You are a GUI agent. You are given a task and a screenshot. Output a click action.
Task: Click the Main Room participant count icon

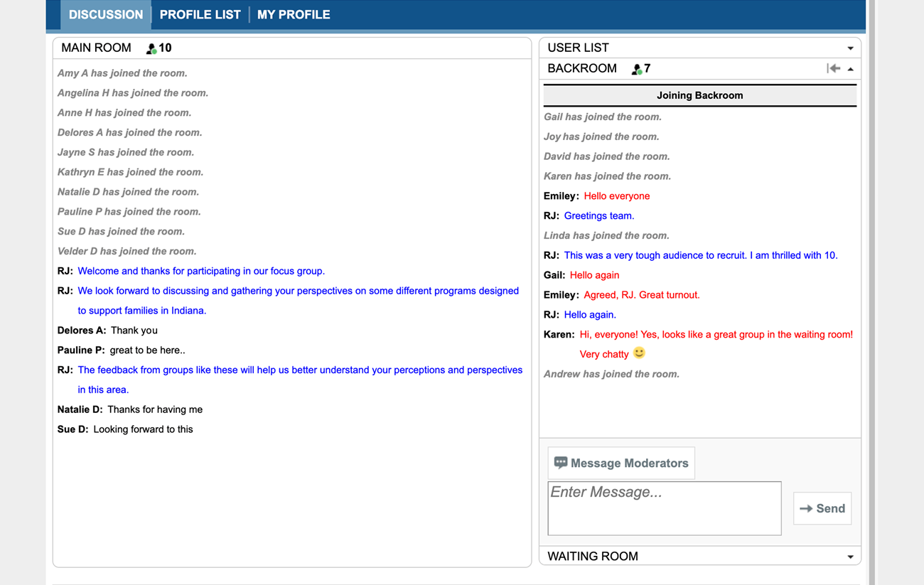pyautogui.click(x=151, y=48)
